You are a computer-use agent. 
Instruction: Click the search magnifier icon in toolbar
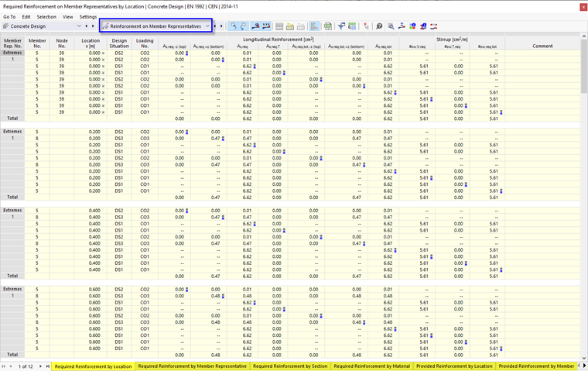391,26
